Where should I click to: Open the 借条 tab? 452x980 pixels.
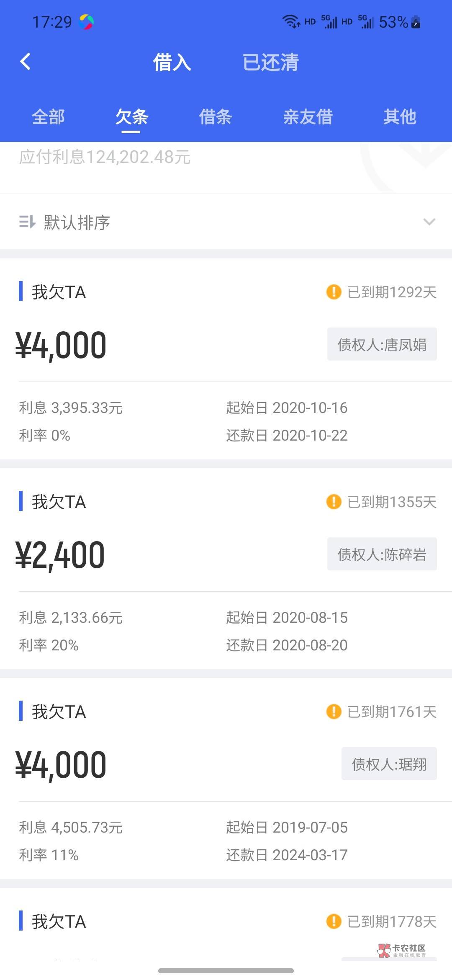216,117
